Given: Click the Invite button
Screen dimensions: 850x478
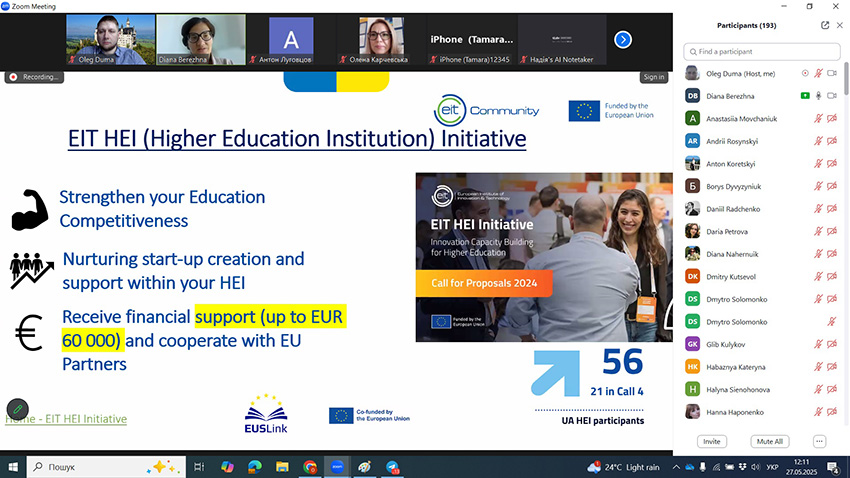Looking at the screenshot, I should tap(711, 441).
